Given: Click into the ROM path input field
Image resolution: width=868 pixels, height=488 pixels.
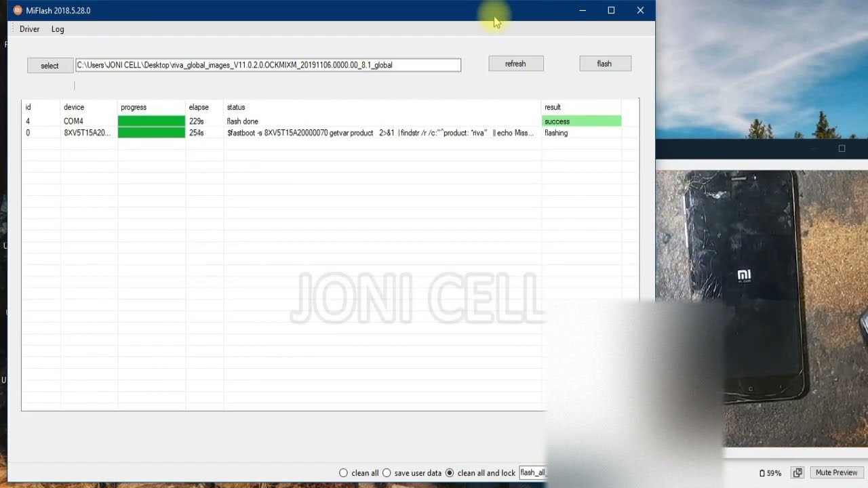Looking at the screenshot, I should 268,65.
